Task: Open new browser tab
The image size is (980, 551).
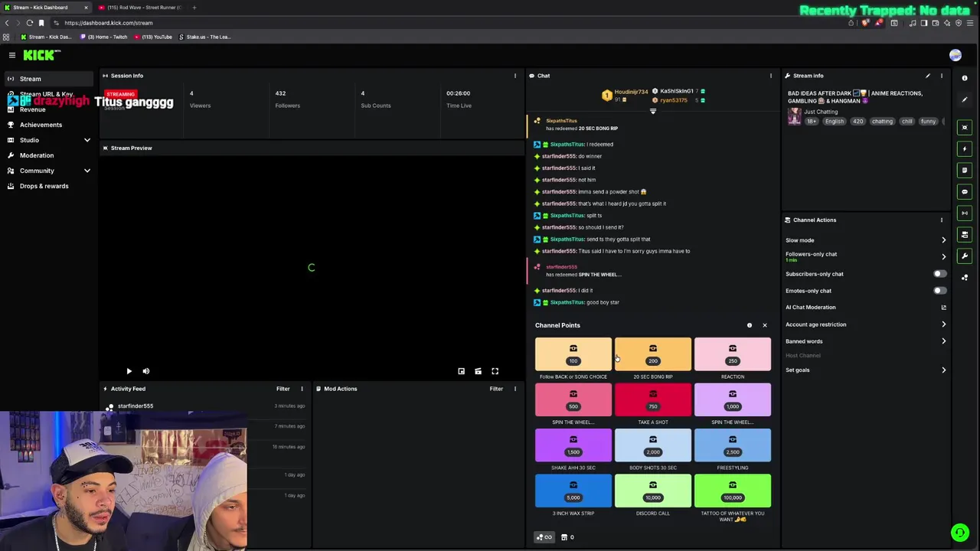Action: [194, 8]
